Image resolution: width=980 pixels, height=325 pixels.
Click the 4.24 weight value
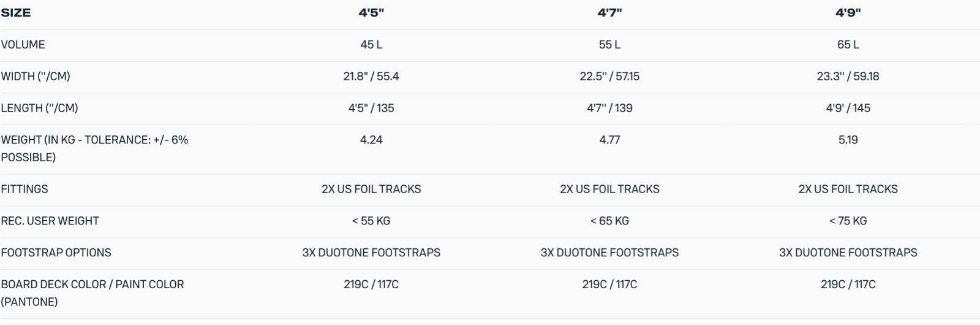371,140
